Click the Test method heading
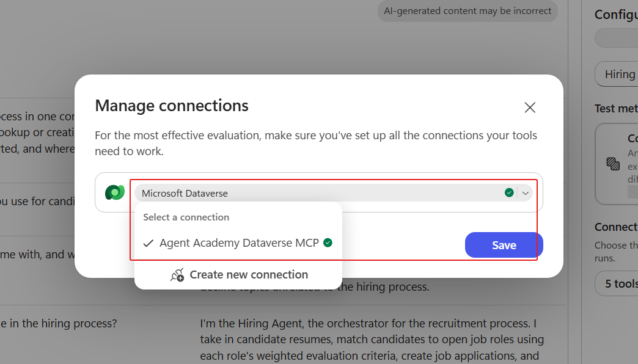 (616, 109)
